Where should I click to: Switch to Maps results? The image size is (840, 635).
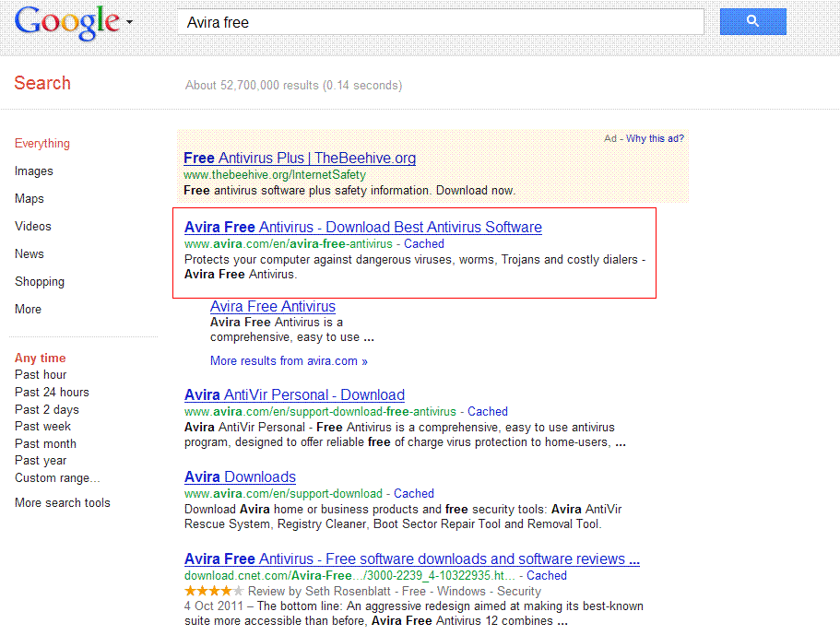(x=30, y=199)
